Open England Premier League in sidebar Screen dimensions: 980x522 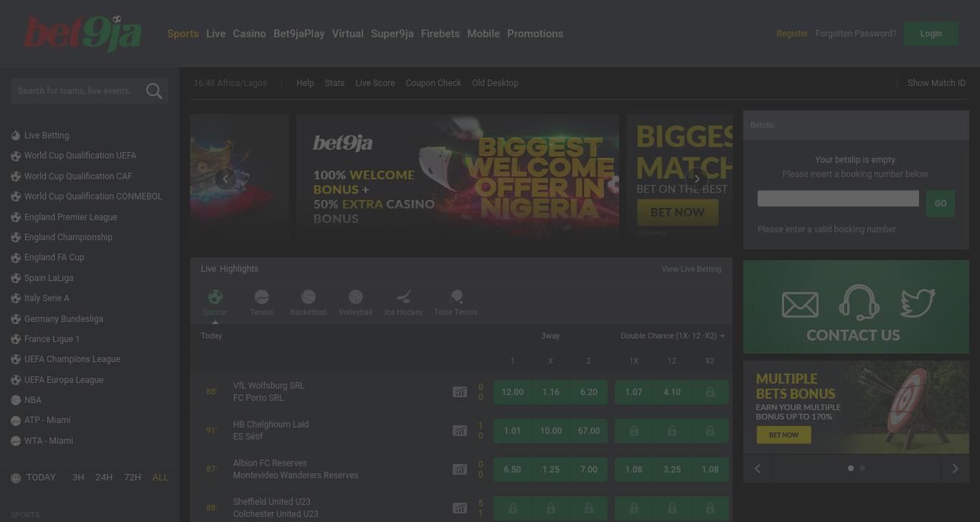point(70,217)
